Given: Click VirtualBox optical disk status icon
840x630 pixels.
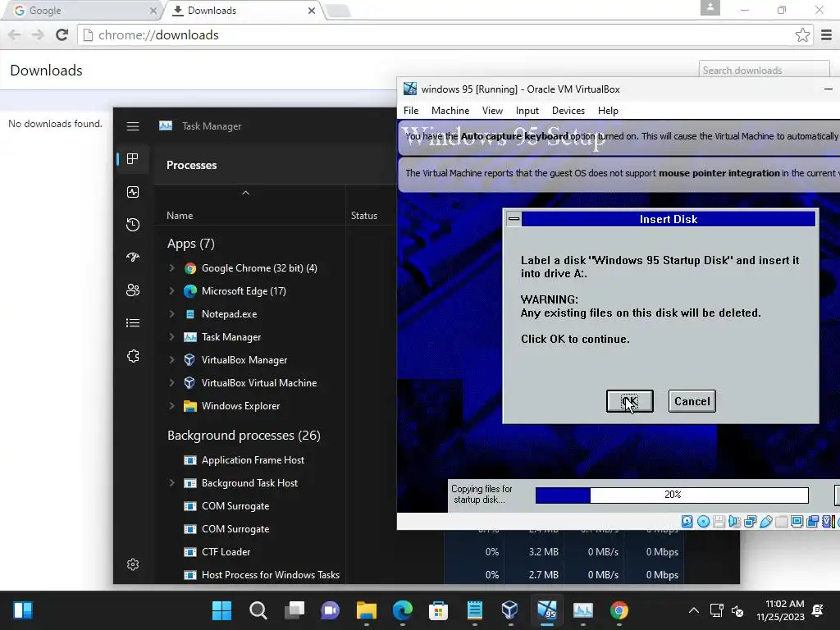Looking at the screenshot, I should click(703, 521).
